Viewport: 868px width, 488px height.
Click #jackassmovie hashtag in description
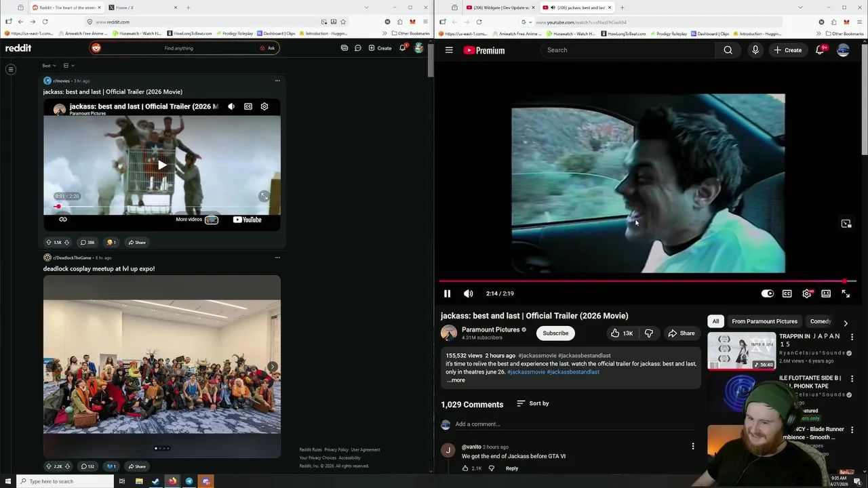point(526,372)
